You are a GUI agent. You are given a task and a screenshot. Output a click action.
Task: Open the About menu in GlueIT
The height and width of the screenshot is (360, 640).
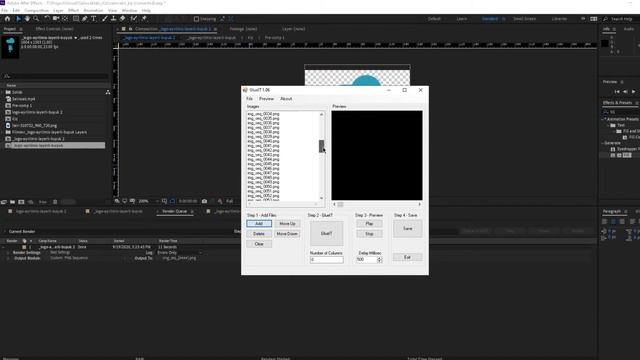pyautogui.click(x=286, y=99)
